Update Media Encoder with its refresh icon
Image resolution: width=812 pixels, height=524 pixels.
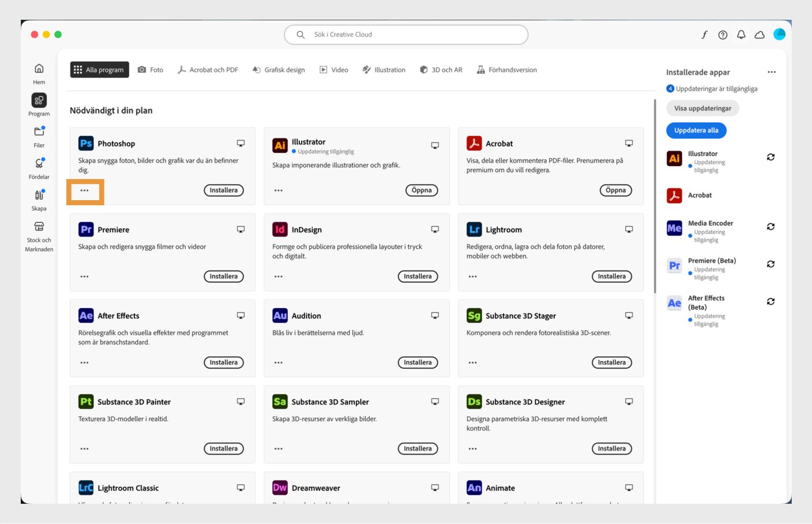click(770, 227)
